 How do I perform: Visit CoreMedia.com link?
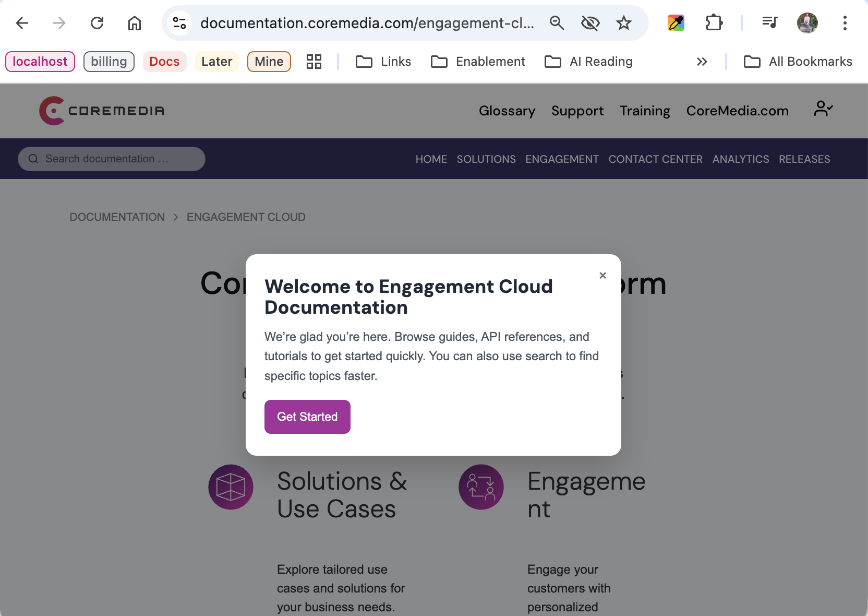pyautogui.click(x=738, y=111)
